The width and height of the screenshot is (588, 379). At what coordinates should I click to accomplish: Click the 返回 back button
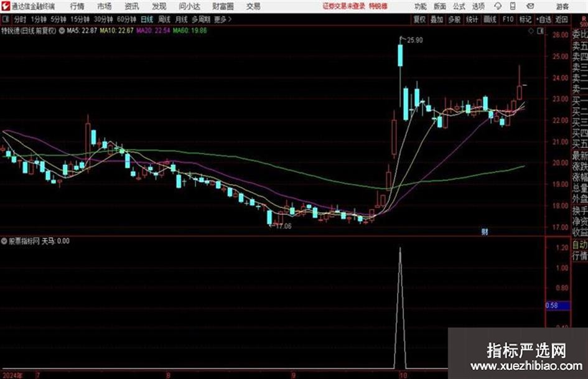[561, 19]
